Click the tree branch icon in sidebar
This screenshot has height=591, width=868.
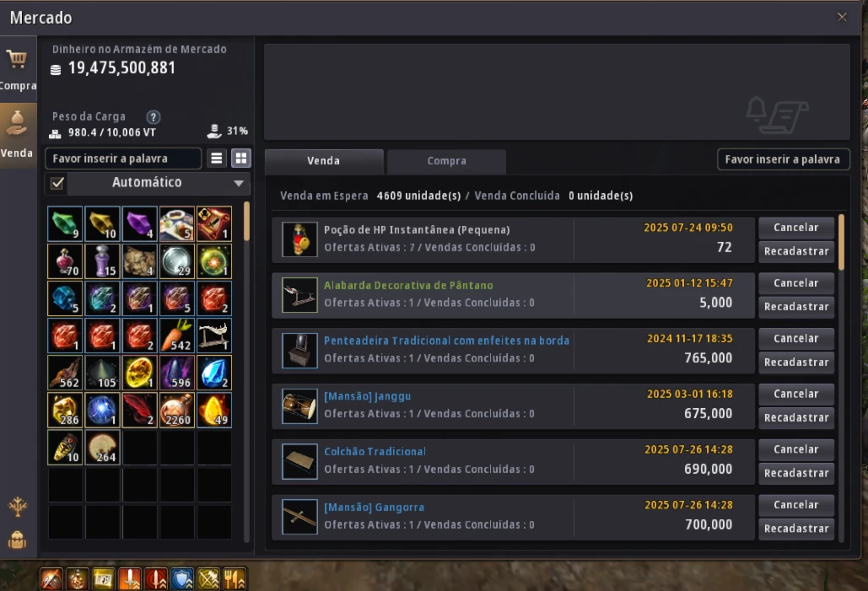[x=17, y=507]
